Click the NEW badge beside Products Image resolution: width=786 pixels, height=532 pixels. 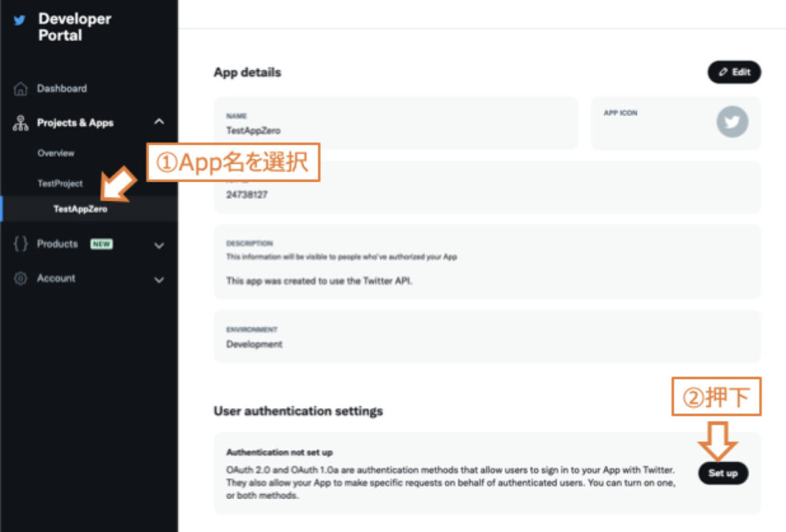click(x=101, y=243)
